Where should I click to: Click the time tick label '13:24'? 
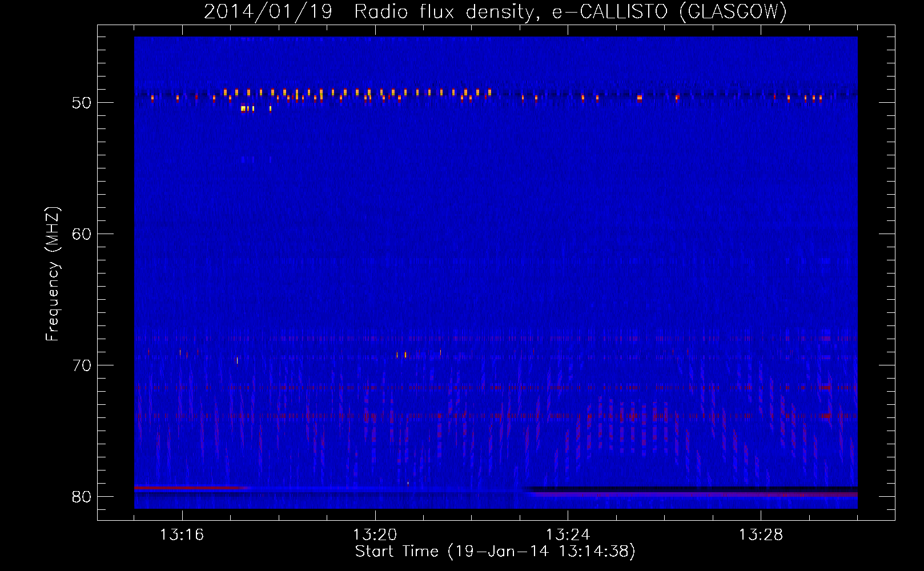pos(568,534)
